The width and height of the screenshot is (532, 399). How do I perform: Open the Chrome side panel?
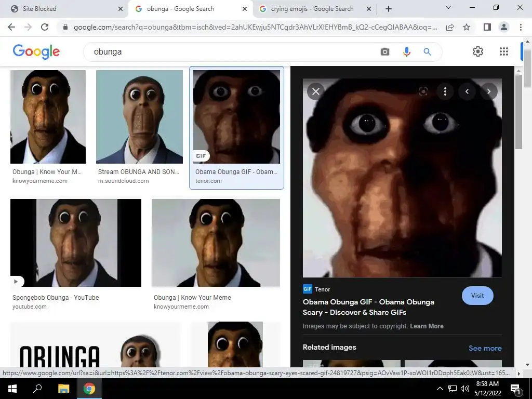[x=487, y=27]
